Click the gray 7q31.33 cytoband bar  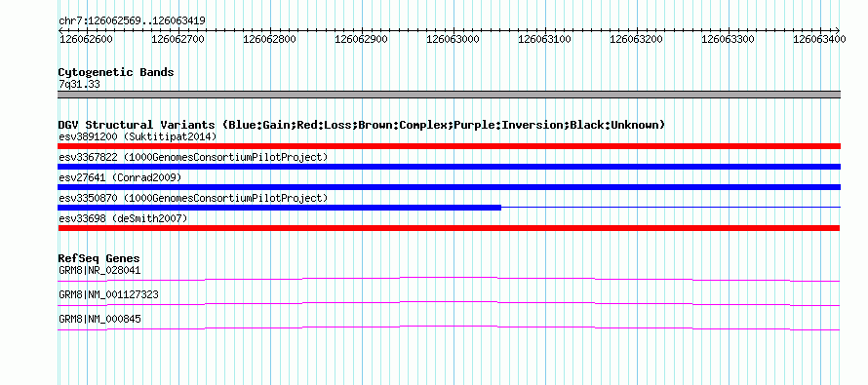click(x=449, y=95)
